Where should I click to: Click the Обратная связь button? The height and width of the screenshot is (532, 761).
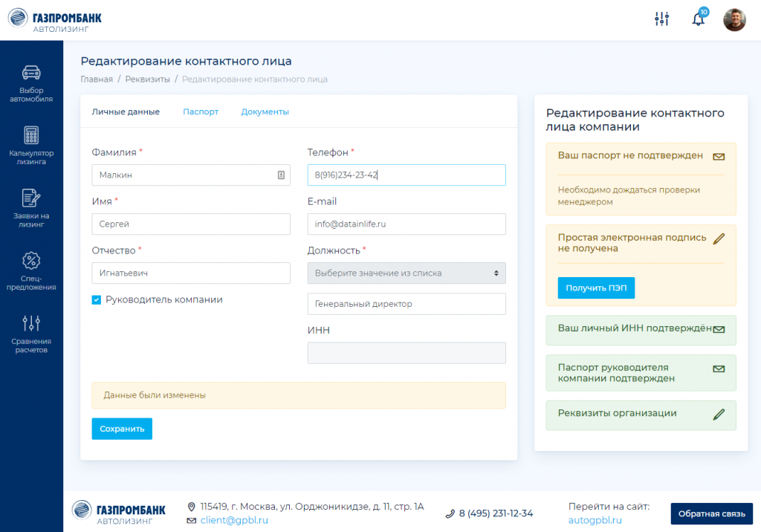[x=711, y=513]
